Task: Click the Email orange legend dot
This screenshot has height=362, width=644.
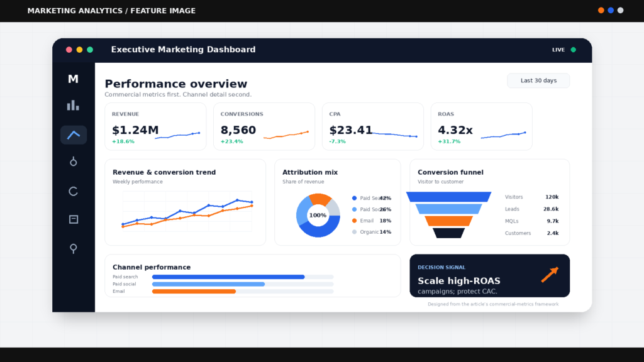Action: coord(355,221)
